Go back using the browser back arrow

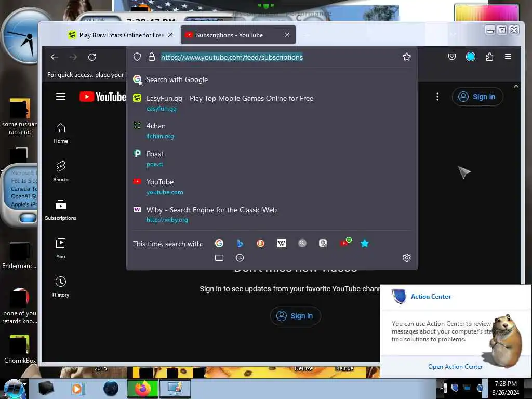pos(55,57)
